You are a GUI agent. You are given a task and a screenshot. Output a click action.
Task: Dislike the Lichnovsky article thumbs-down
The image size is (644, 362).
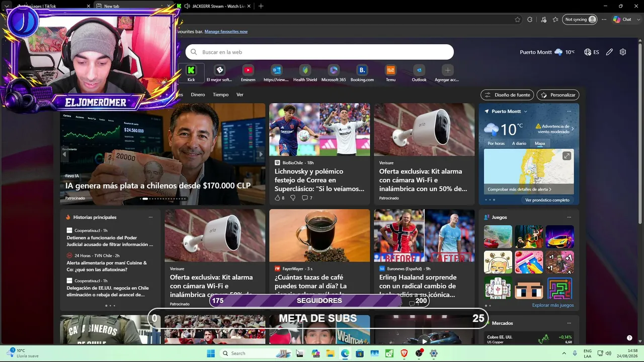point(293,198)
